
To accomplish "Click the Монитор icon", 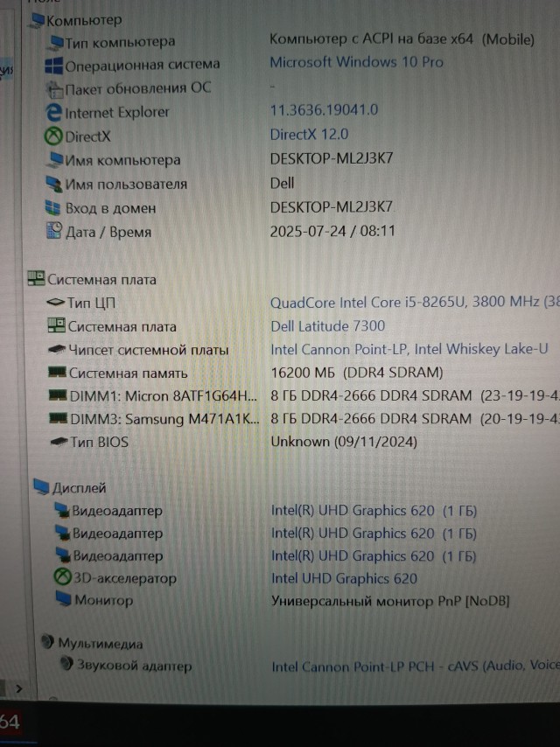I will click(x=63, y=600).
